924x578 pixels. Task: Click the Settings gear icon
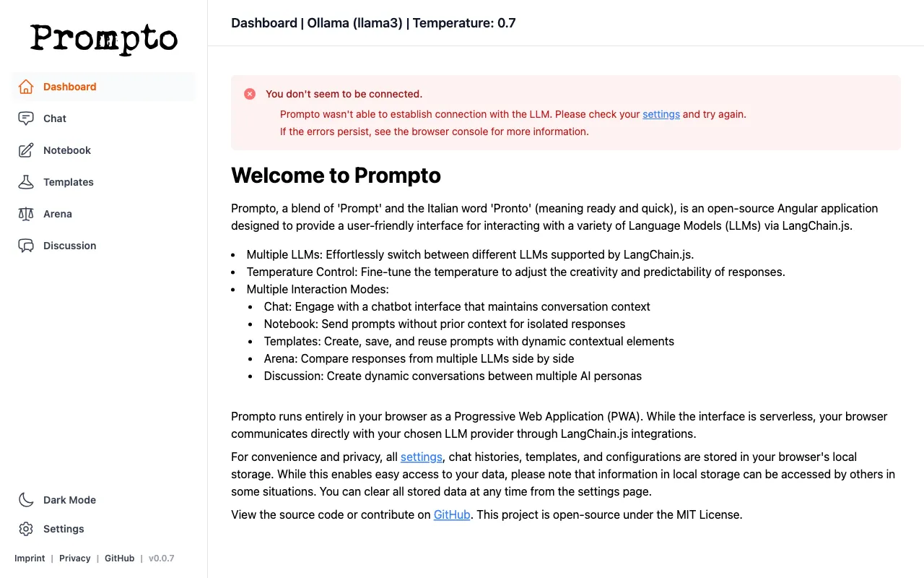[x=26, y=529]
